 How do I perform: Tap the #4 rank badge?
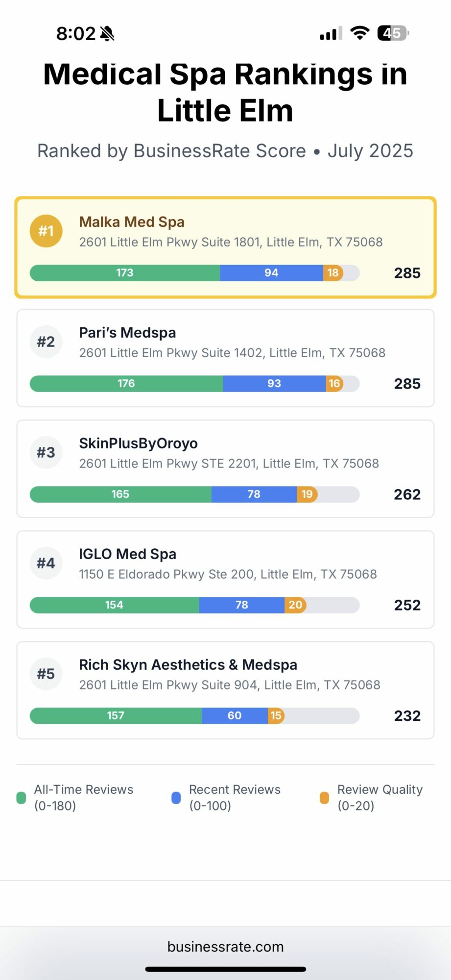[46, 563]
